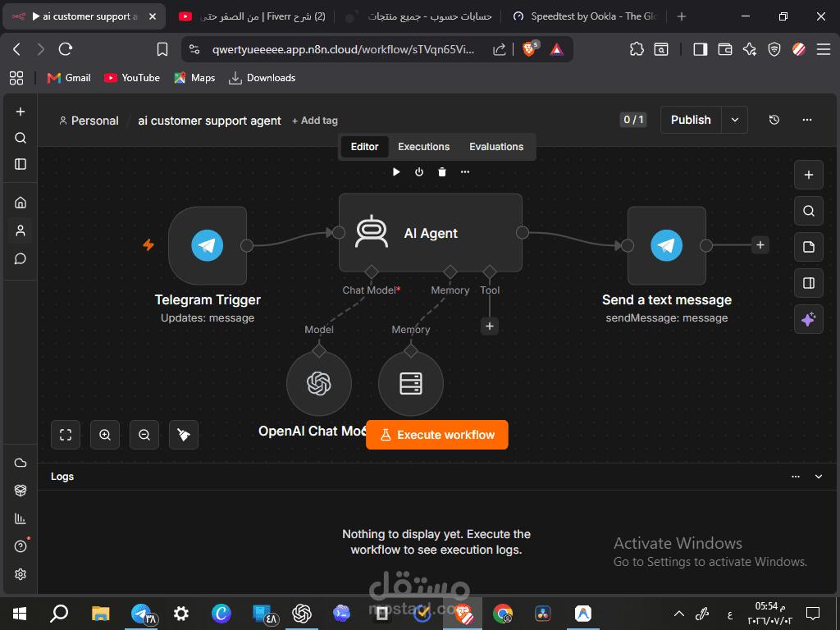The height and width of the screenshot is (630, 840).
Task: Add node after Send a text message
Action: click(760, 245)
